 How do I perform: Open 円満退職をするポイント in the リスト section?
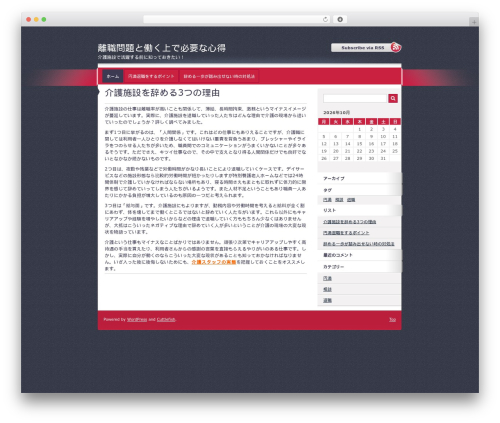346,233
